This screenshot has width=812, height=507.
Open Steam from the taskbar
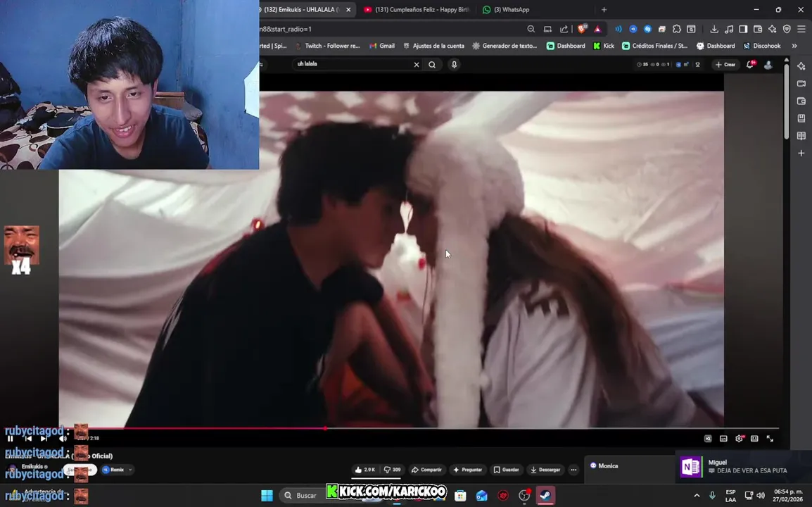545,496
